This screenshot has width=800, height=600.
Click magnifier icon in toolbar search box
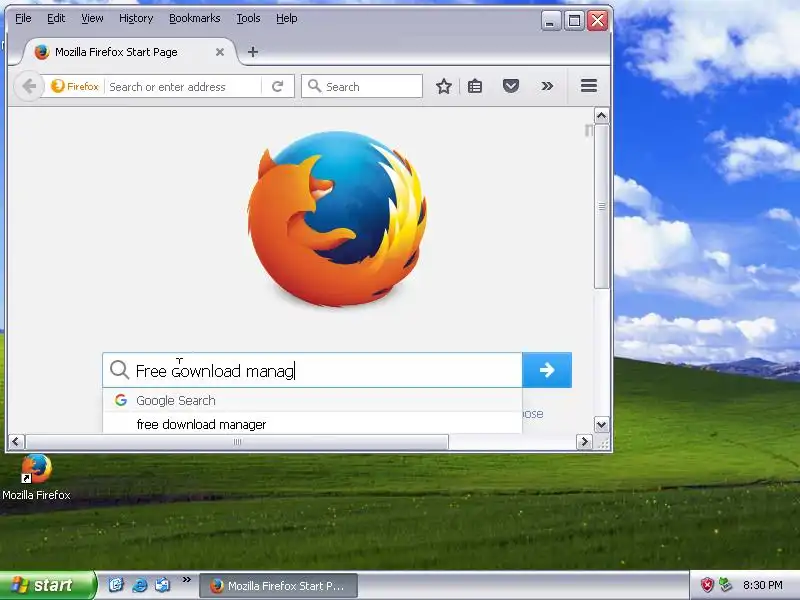pyautogui.click(x=314, y=86)
